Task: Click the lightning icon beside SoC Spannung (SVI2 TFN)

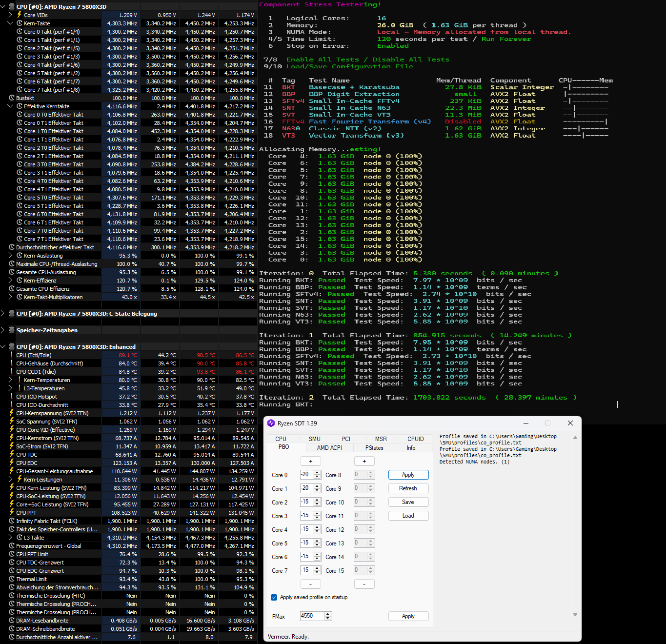Action: (12, 421)
